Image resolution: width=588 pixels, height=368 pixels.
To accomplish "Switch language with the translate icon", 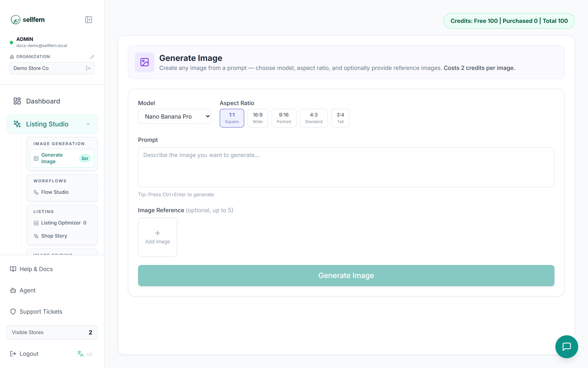I will click(x=80, y=354).
